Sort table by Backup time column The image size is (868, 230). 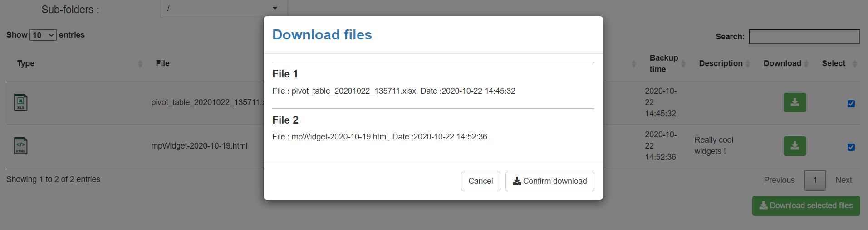(x=683, y=64)
